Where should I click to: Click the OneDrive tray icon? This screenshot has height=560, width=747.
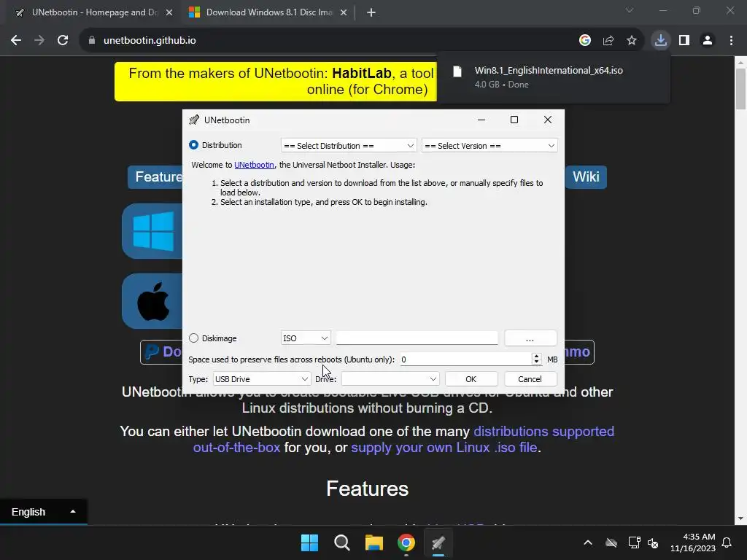click(x=611, y=542)
